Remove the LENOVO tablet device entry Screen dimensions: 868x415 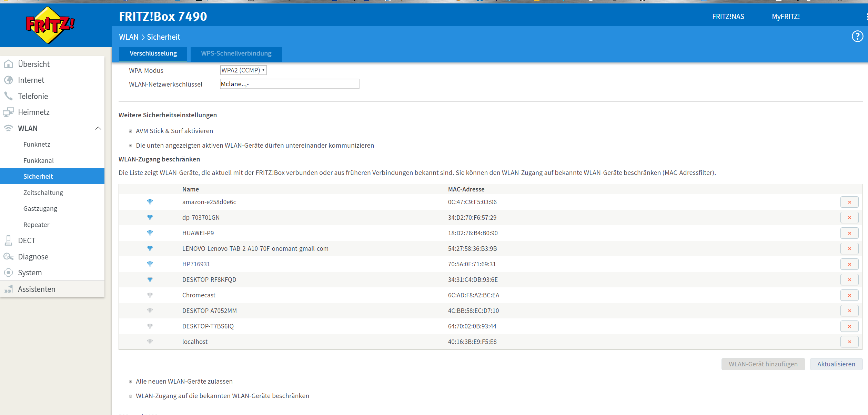coord(849,249)
